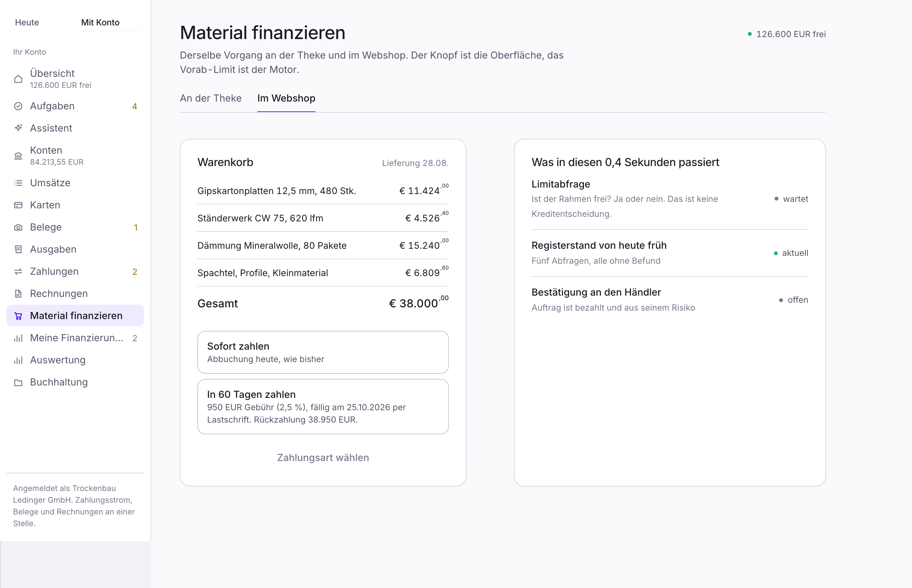Screen dimensions: 912x588
Task: Click the Gesamt total € 38.000,00
Action: [419, 303]
